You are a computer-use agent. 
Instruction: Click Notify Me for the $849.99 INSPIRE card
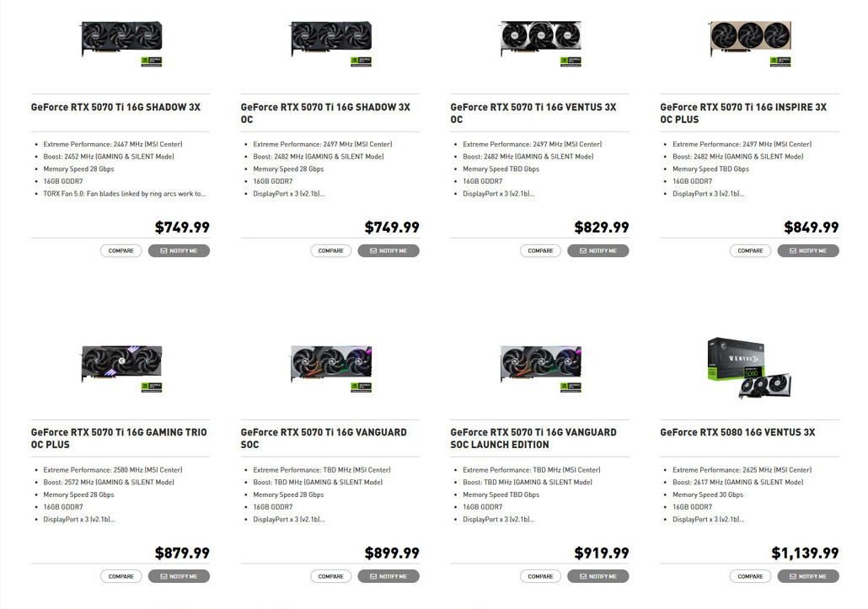808,250
